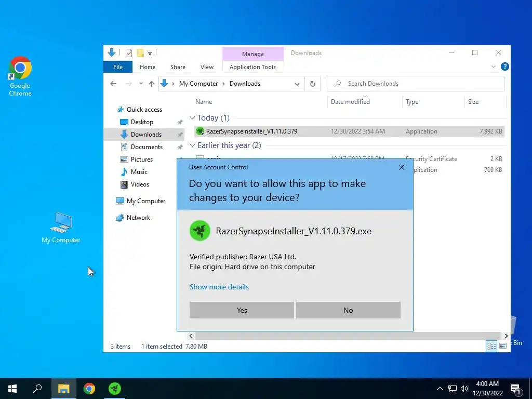Screen dimensions: 532x399
Task: Switch to Details view layout icon
Action: pyautogui.click(x=491, y=346)
